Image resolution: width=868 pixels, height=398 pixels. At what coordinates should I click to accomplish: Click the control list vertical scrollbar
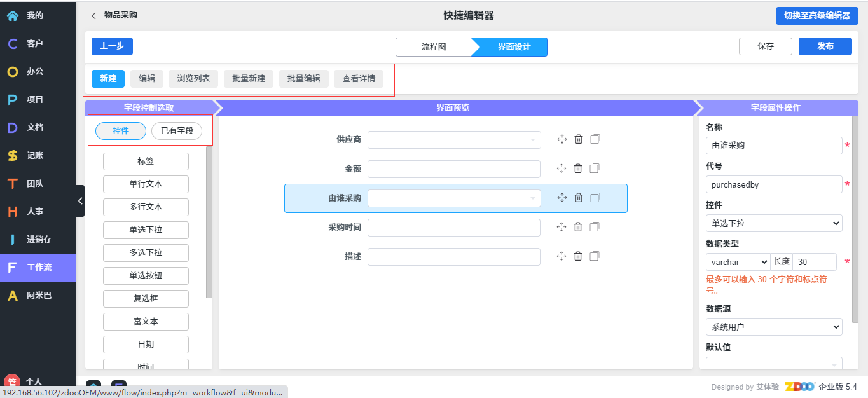click(x=209, y=223)
